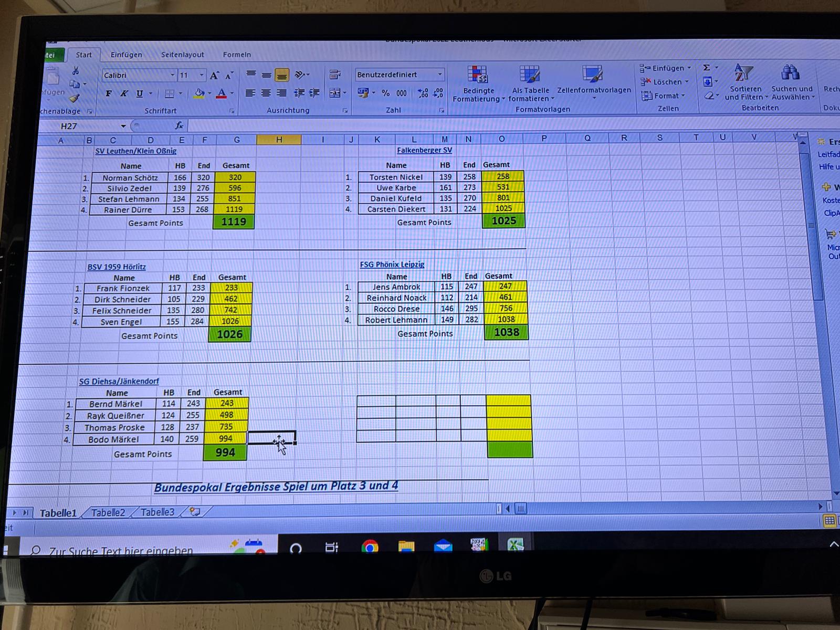Image resolution: width=840 pixels, height=630 pixels.
Task: Open the Calibri font name dropdown
Action: pyautogui.click(x=172, y=75)
